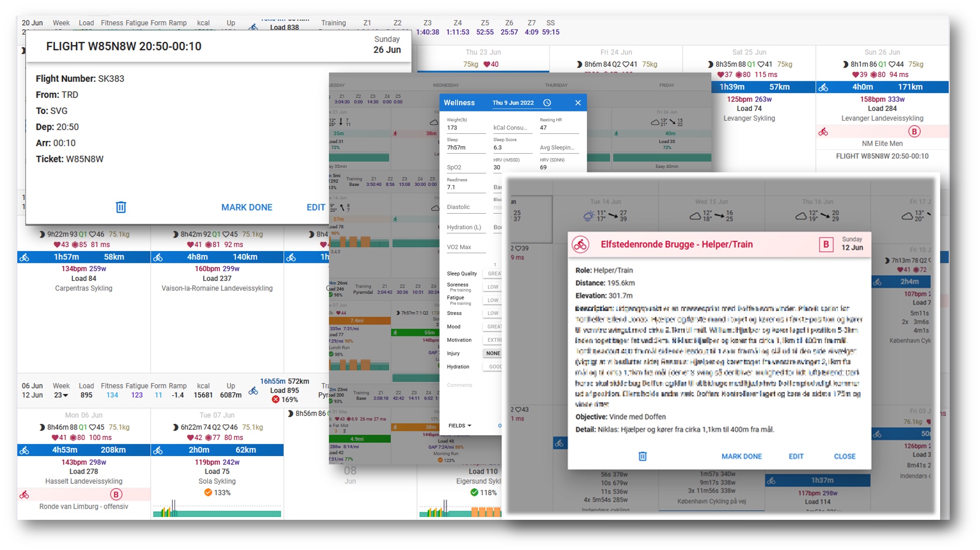980x550 pixels.
Task: Click cyclist icon in Elfstedenronde dialog header
Action: [580, 244]
